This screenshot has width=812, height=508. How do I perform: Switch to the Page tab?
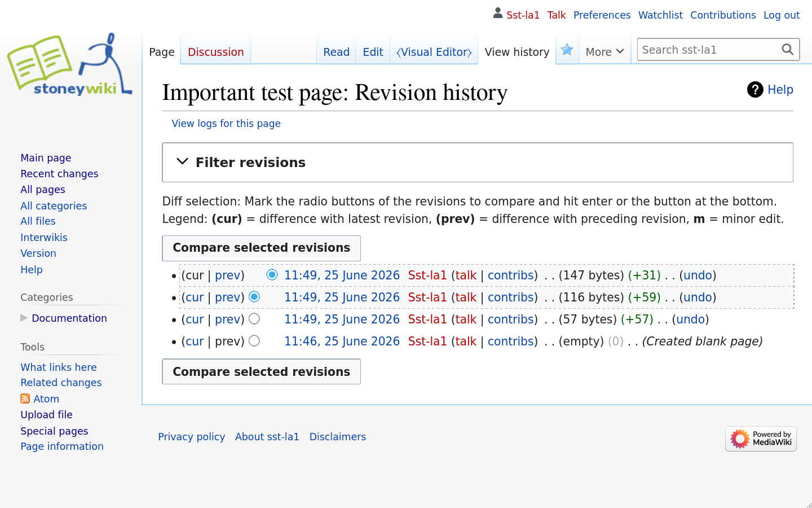pyautogui.click(x=162, y=52)
